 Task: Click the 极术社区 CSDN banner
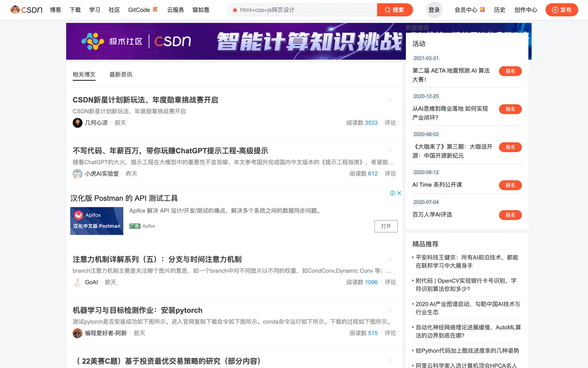pos(236,41)
